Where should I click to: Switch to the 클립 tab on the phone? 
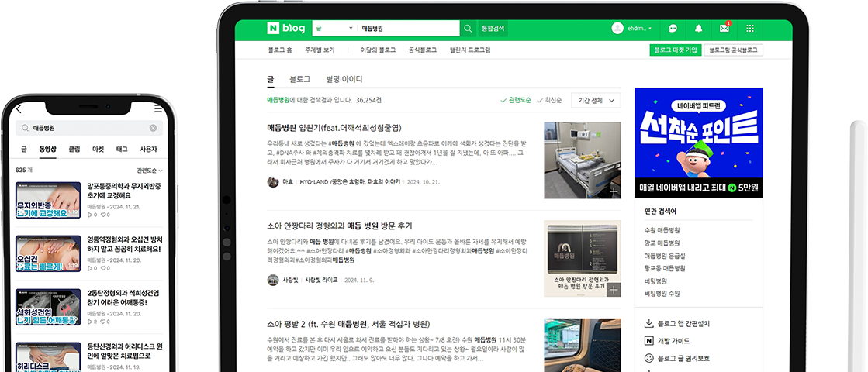(74, 149)
